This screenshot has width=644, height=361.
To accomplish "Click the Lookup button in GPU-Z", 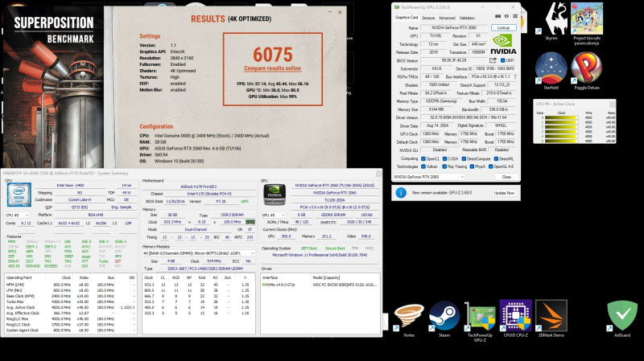I will tap(504, 27).
